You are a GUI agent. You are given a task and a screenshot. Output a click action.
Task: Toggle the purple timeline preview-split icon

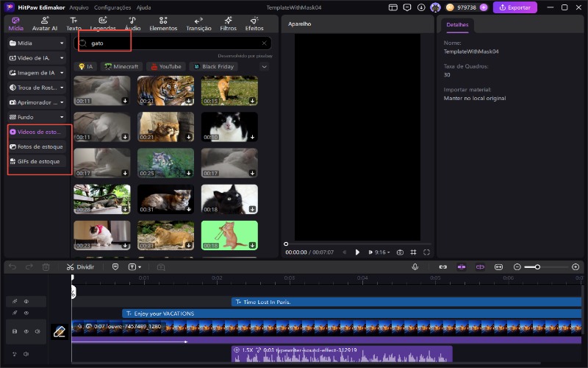pos(480,267)
